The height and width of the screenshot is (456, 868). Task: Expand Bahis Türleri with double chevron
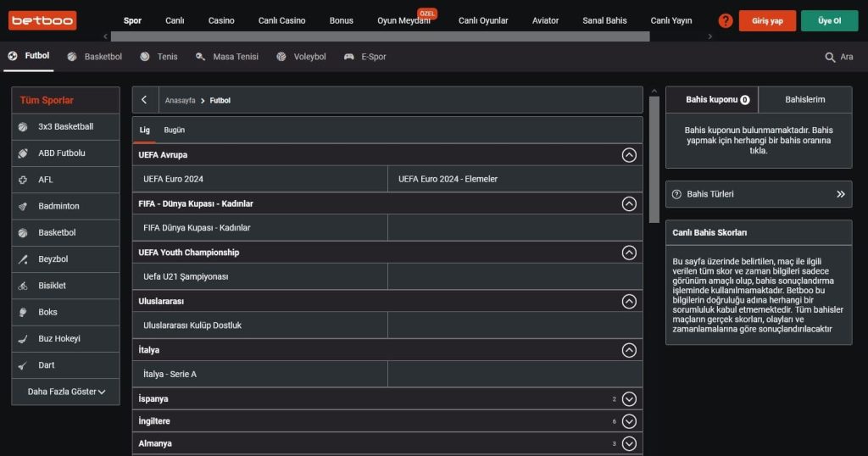pyautogui.click(x=841, y=194)
